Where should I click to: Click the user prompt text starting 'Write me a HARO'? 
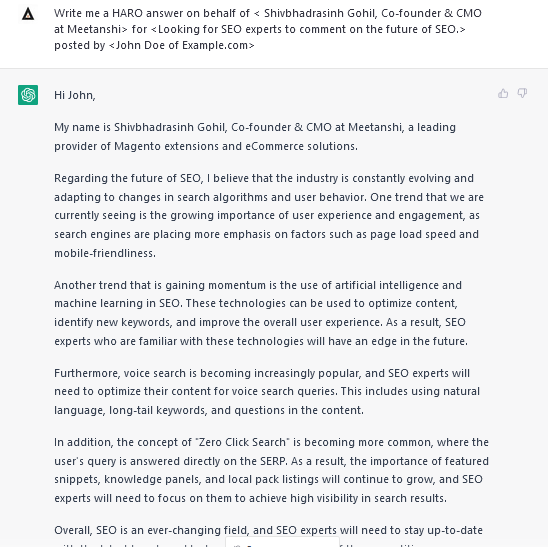268,29
